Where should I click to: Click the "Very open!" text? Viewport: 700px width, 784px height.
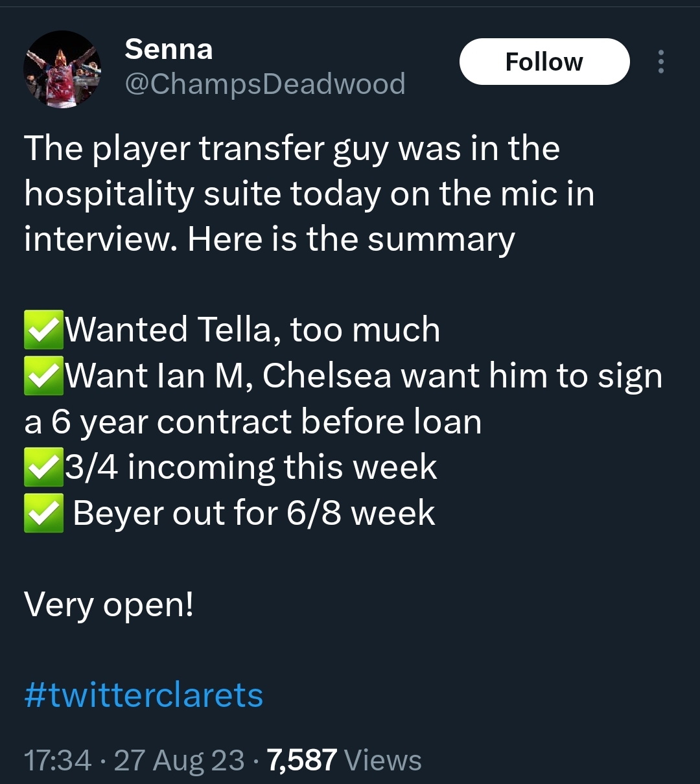click(x=109, y=605)
